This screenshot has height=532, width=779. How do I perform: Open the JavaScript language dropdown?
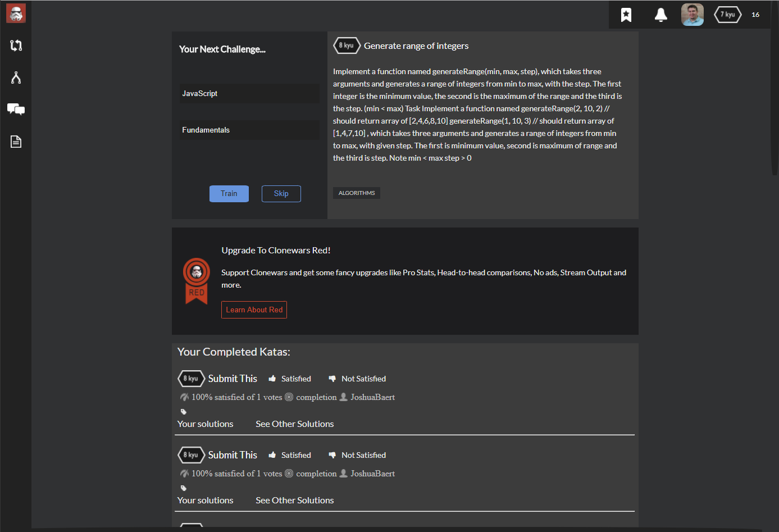[249, 94]
